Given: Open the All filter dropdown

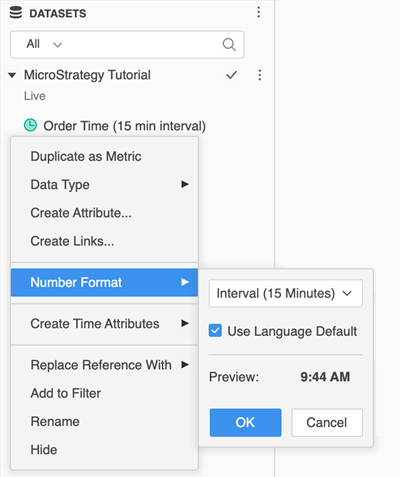Looking at the screenshot, I should tap(45, 44).
